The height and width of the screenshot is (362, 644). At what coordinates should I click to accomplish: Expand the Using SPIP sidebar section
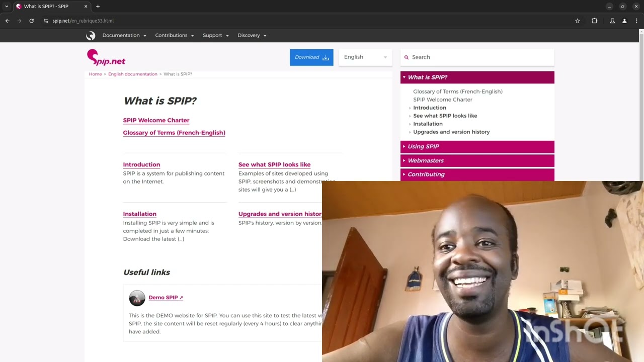tap(477, 146)
